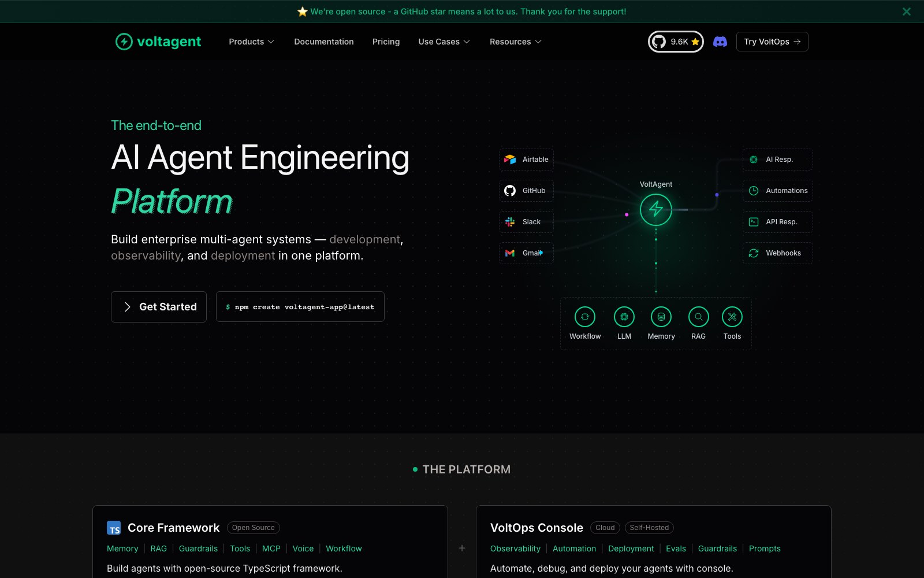Open the Deployment link in VoltOps Console
The height and width of the screenshot is (578, 924).
[x=631, y=549]
